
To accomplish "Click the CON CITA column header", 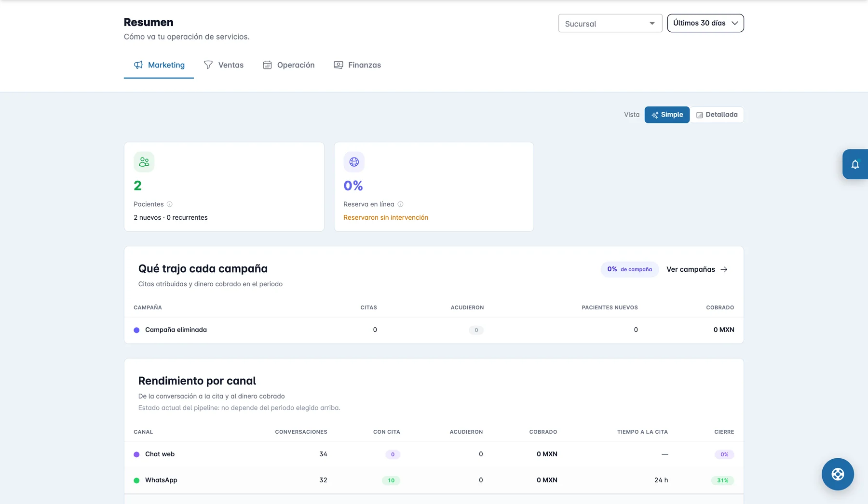I will point(387,432).
